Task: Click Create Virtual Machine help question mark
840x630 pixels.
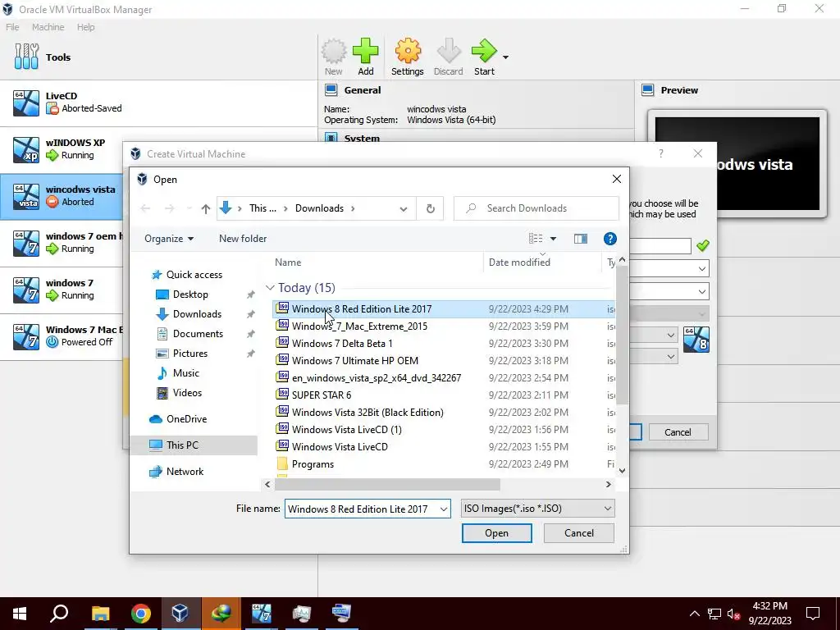Action: 661,153
